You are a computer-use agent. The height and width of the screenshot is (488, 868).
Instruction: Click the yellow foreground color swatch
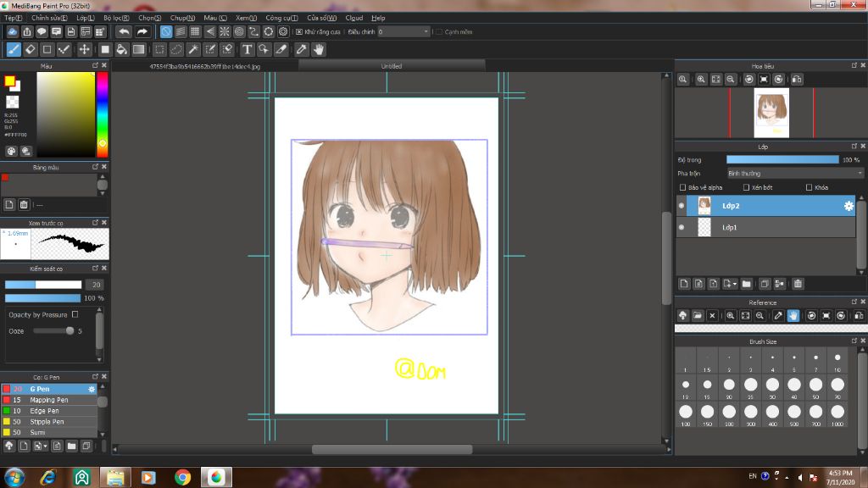pos(9,81)
